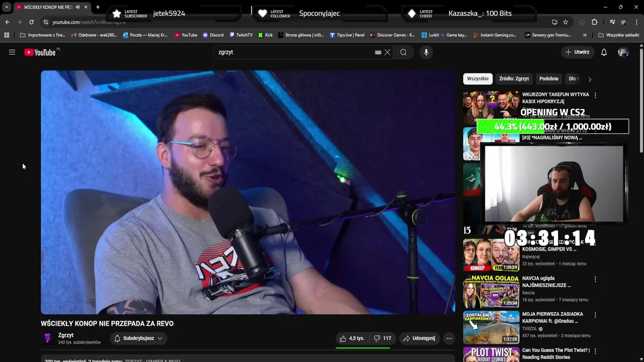The height and width of the screenshot is (362, 644).
Task: Expand the Subskrybujesz subscription dropdown
Action: click(138, 338)
